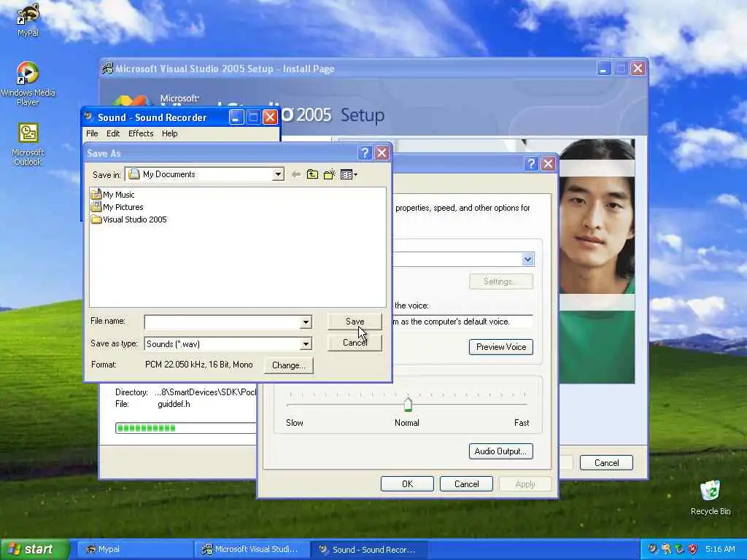The width and height of the screenshot is (747, 560).
Task: Close the Save As dialog
Action: click(x=382, y=153)
